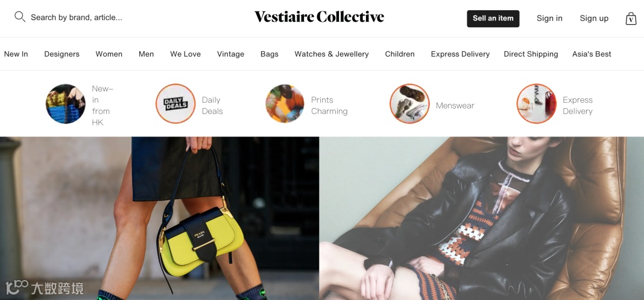This screenshot has width=644, height=300.
Task: Open the New In menu
Action: point(16,54)
